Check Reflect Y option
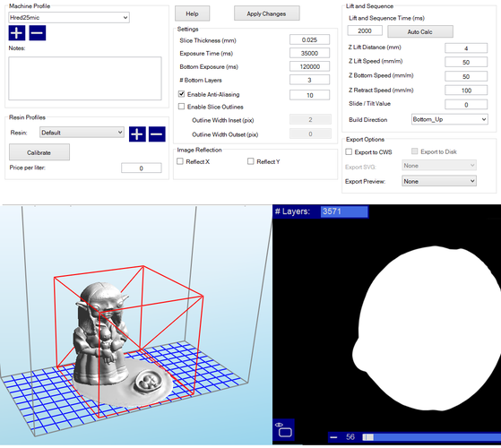Screen dimensions: 501x448 [x=251, y=161]
